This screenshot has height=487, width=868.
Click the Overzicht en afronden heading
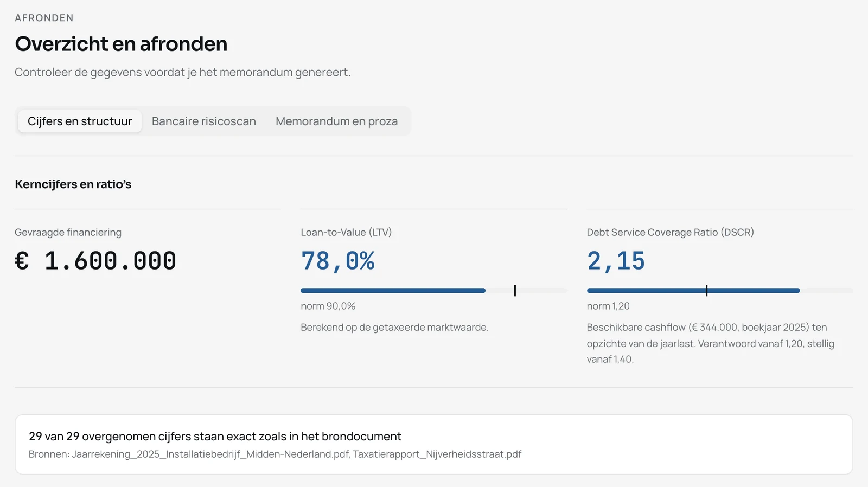click(x=121, y=44)
